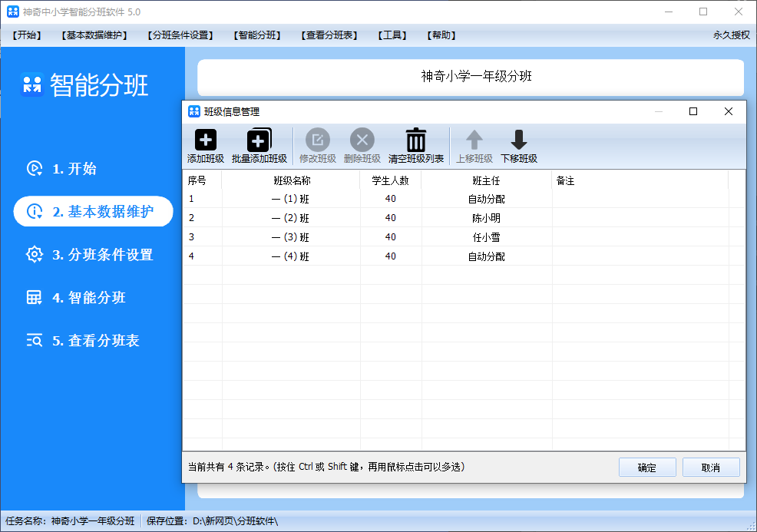Click the 上移班级 up arrow icon
757x532 pixels.
click(x=474, y=140)
